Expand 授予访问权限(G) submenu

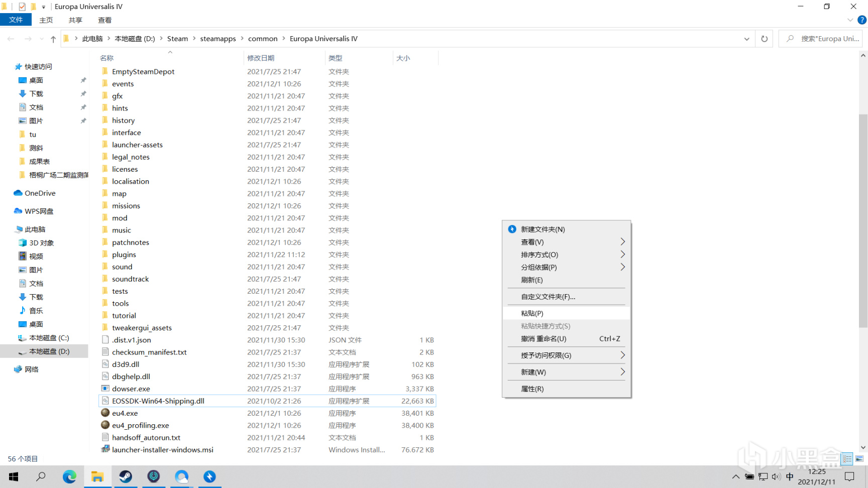[x=567, y=355]
